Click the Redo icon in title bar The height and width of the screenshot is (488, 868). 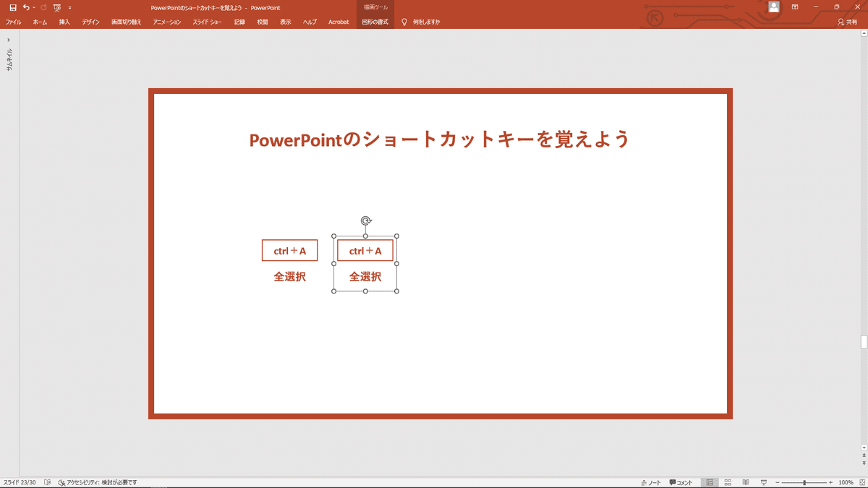43,7
